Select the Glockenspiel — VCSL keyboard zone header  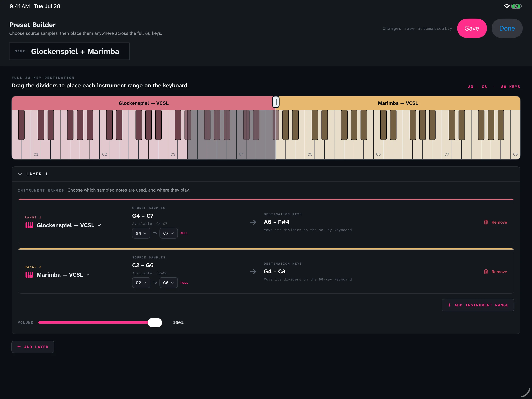point(144,103)
